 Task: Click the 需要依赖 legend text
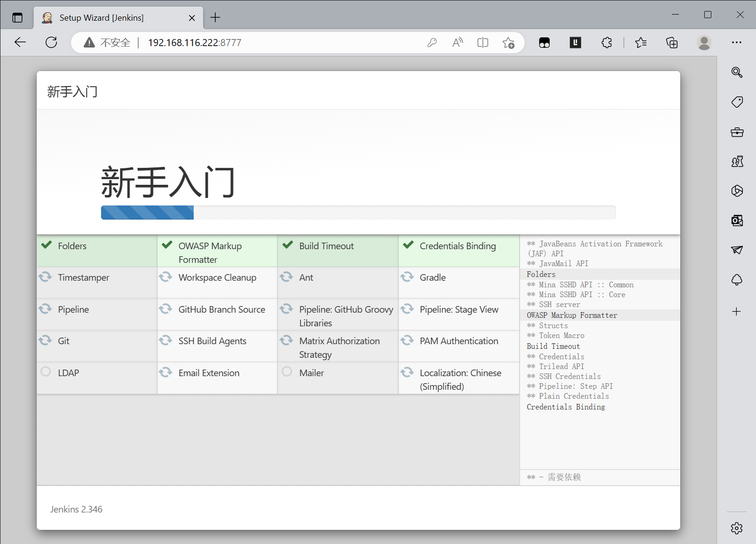pos(564,477)
